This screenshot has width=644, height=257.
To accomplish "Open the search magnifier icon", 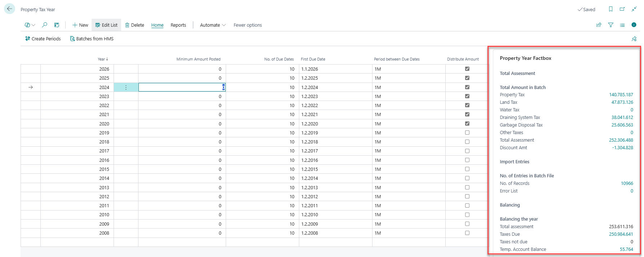I will coord(45,25).
